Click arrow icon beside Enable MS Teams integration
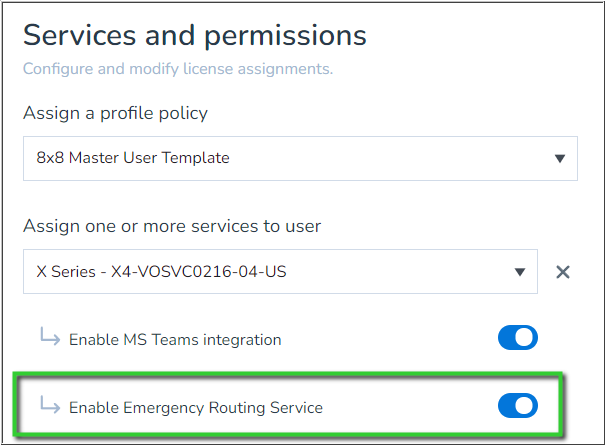This screenshot has width=605, height=445. (50, 337)
